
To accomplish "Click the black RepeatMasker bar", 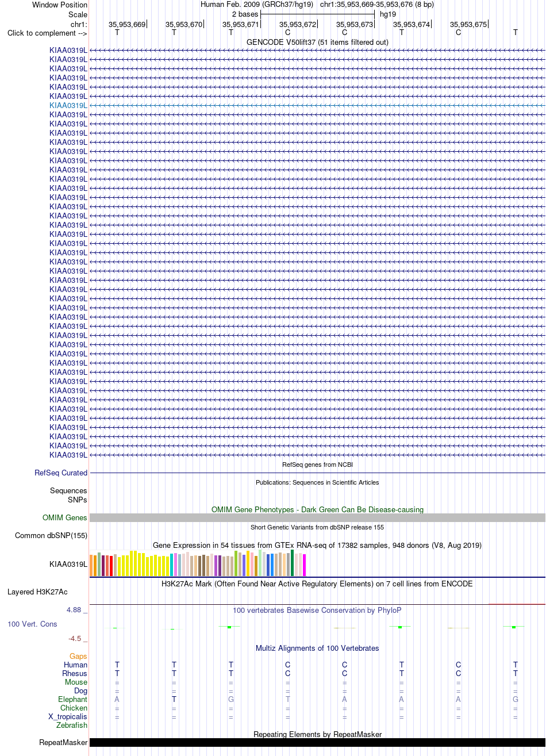I will pos(317,742).
